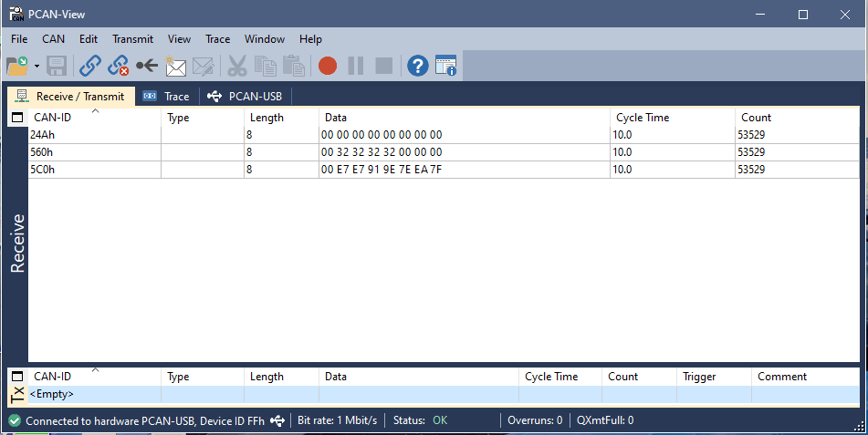868x435 pixels.
Task: Click the Cut scissors icon
Action: click(237, 66)
